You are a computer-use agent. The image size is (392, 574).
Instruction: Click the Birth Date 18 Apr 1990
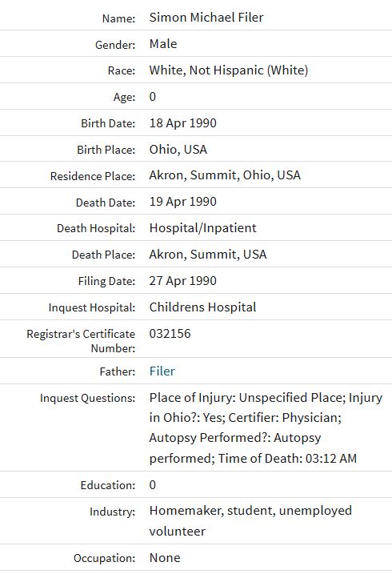(x=183, y=123)
